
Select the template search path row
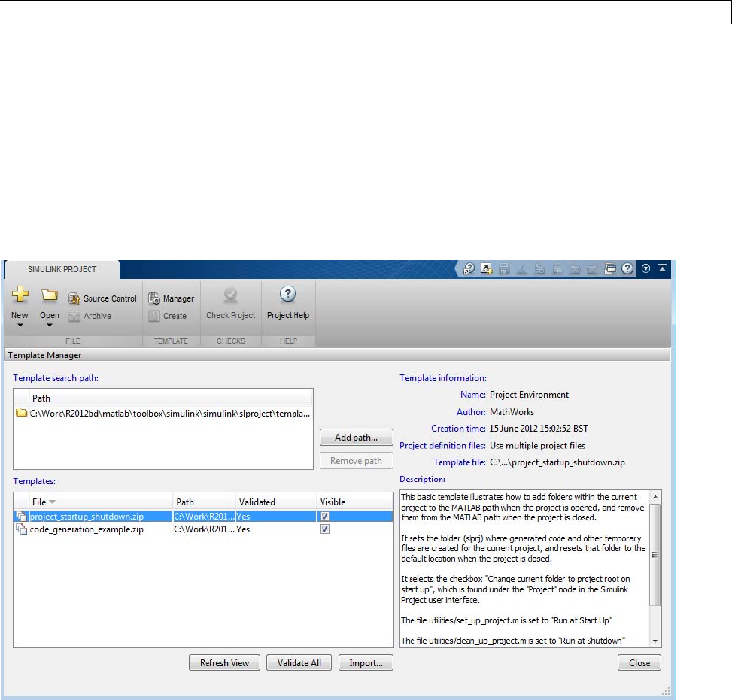(163, 413)
